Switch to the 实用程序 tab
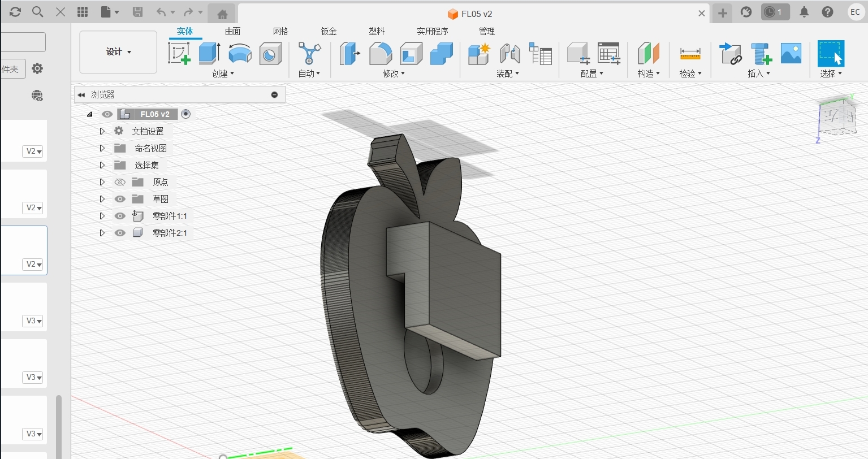 (433, 31)
